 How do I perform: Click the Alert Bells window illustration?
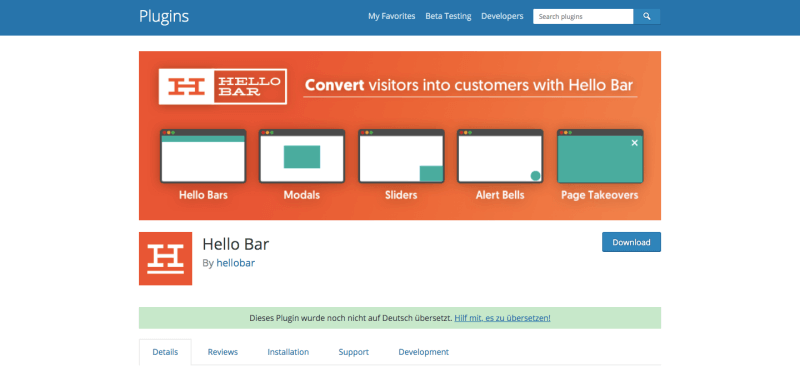coord(500,156)
